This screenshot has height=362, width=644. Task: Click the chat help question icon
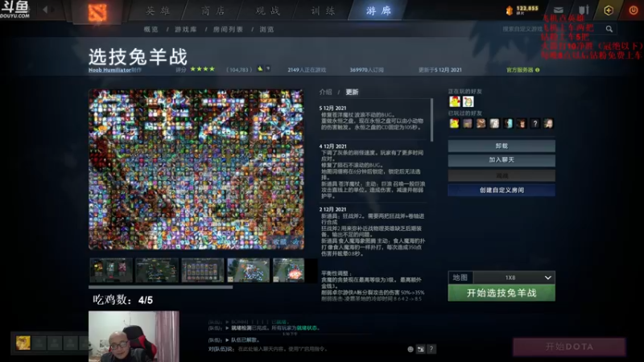point(431,349)
